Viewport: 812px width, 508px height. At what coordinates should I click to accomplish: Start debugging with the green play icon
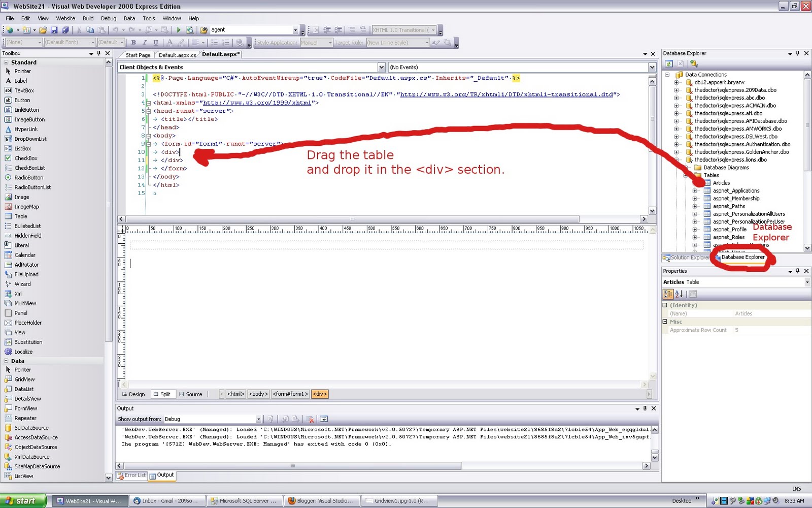click(x=179, y=30)
